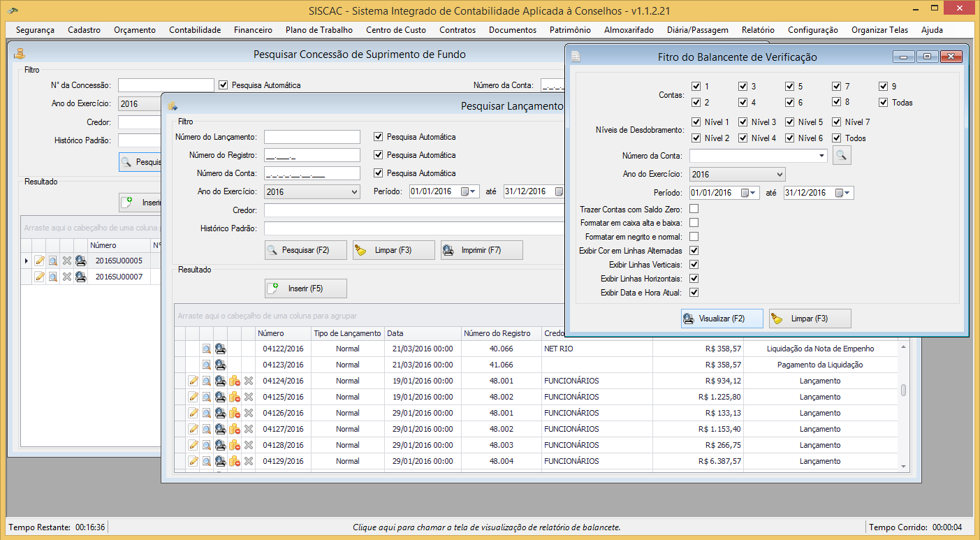View concession 2016SU00007 via the magnifier icon
Viewport: 980px width, 540px height.
[53, 277]
